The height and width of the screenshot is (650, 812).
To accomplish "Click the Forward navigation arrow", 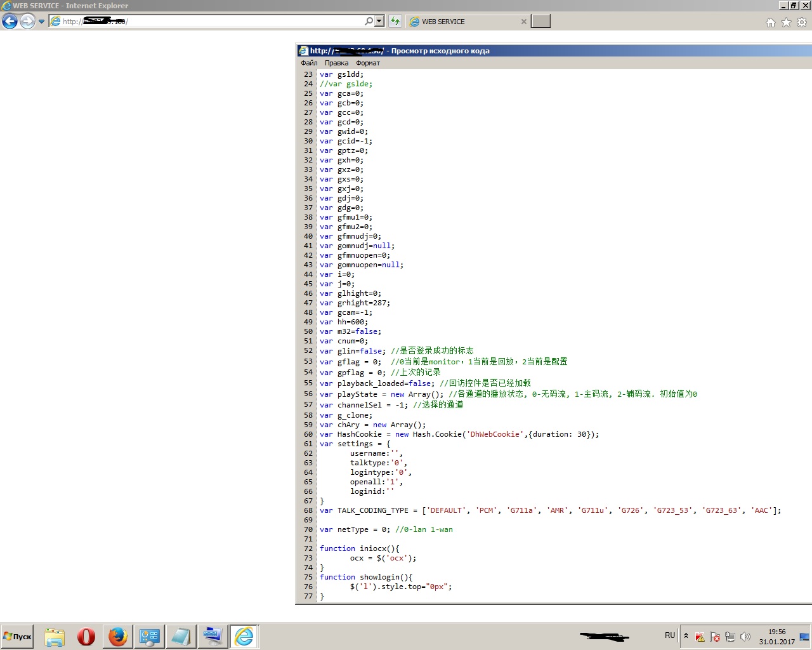I will tap(27, 22).
